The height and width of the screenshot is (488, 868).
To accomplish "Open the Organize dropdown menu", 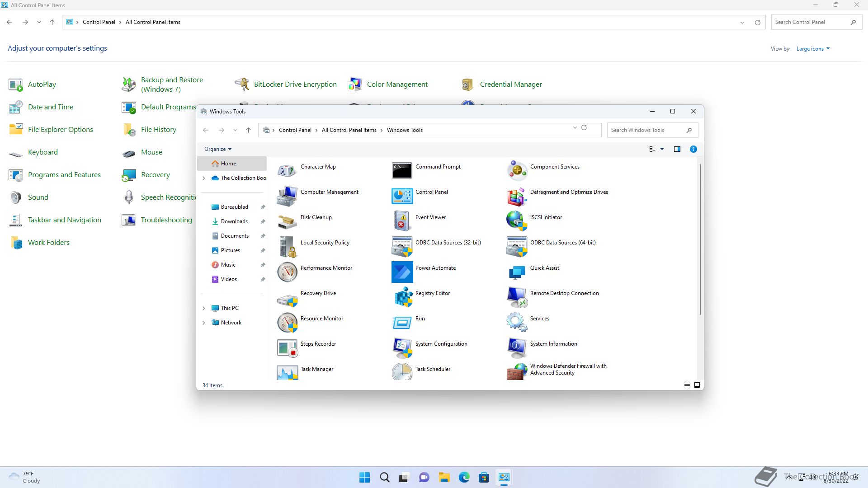I will click(217, 149).
